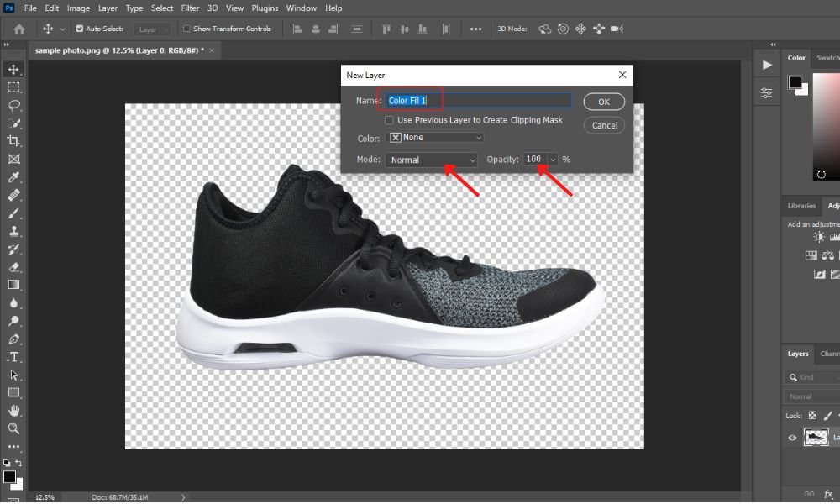The height and width of the screenshot is (504, 840).
Task: Select the Frame tool
Action: pyautogui.click(x=13, y=159)
